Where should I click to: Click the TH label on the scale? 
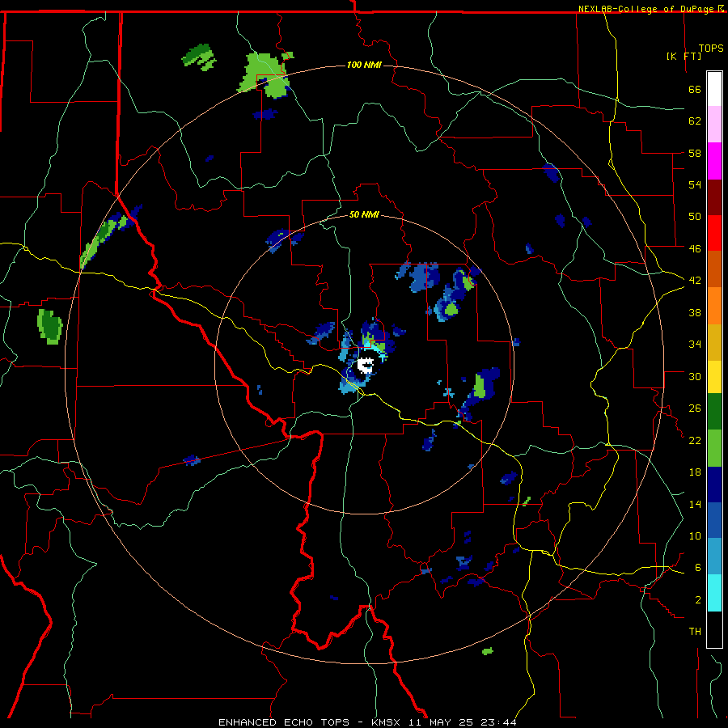pyautogui.click(x=695, y=632)
